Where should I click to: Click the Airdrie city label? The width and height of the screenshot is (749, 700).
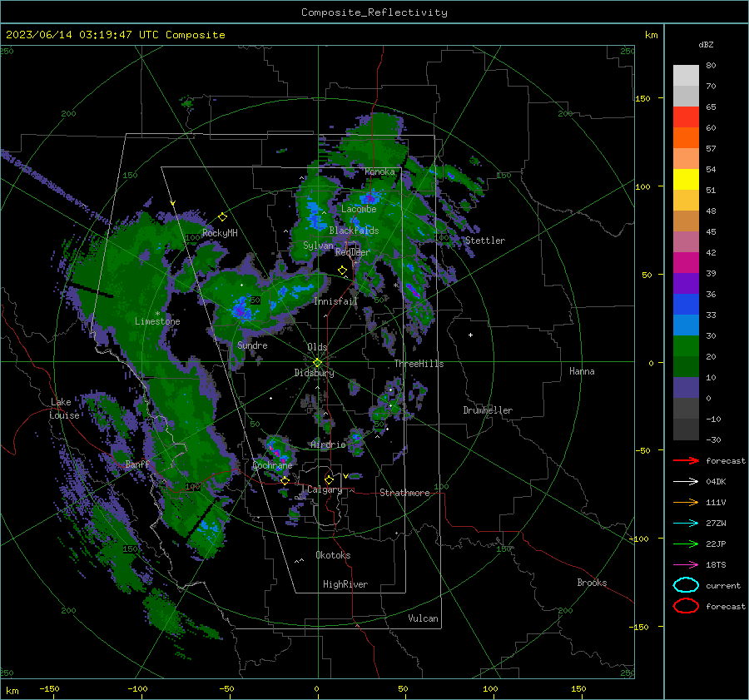pyautogui.click(x=328, y=444)
